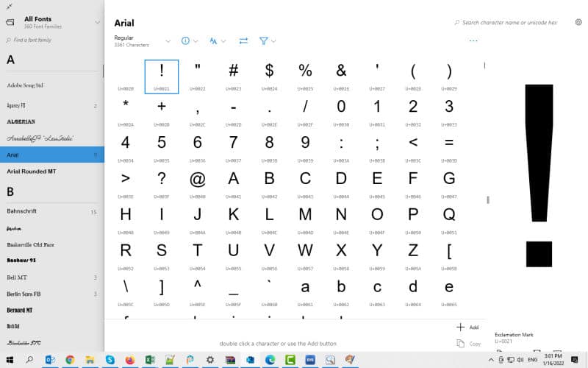Click the font collection icon beside All Fonts
588x368 pixels.
[10, 23]
